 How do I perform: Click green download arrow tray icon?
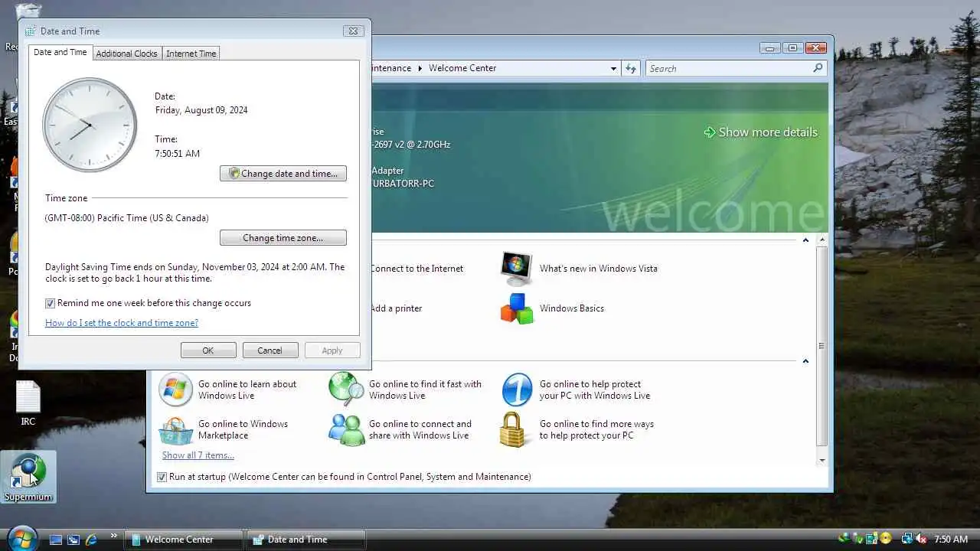coord(844,539)
